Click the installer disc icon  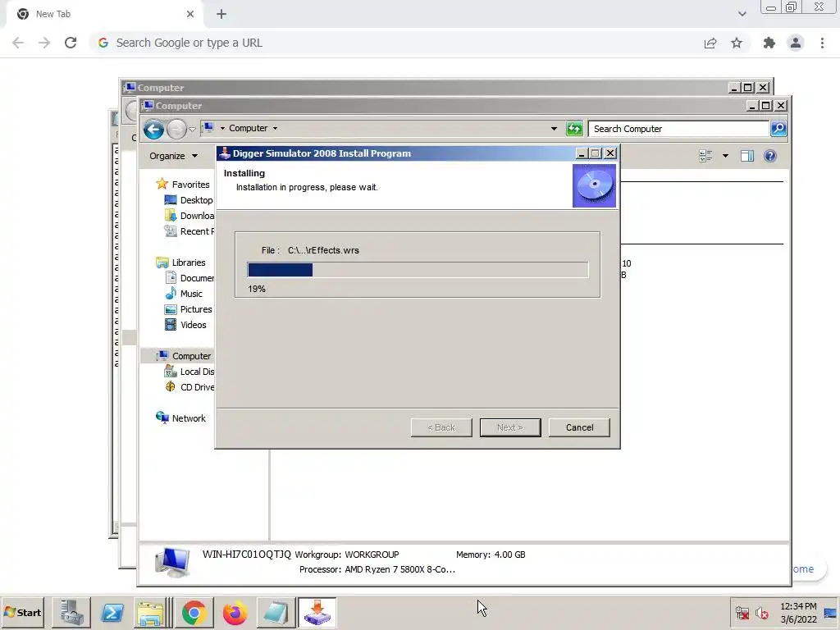(594, 185)
